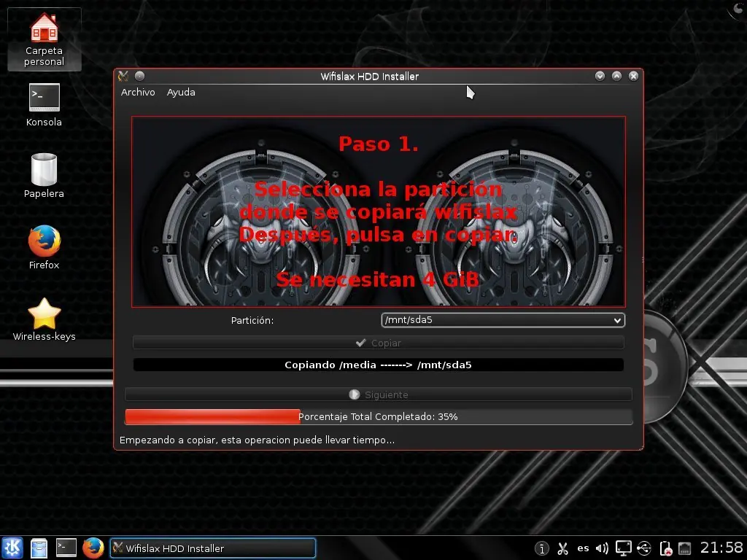Viewport: 747px width, 560px height.
Task: Click the Empezando a copiar status message
Action: click(257, 440)
